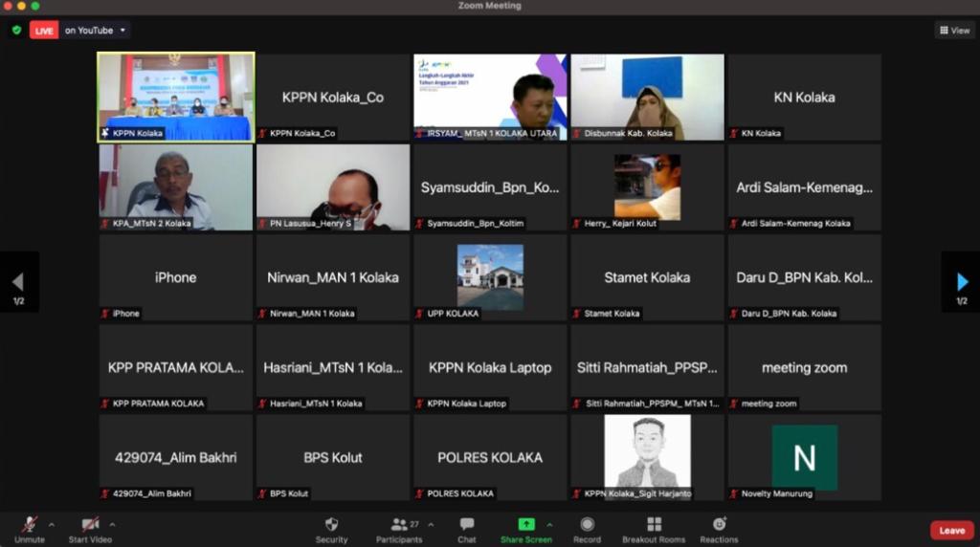This screenshot has width=980, height=547.
Task: Expand Share Screen options chevron
Action: pyautogui.click(x=549, y=524)
